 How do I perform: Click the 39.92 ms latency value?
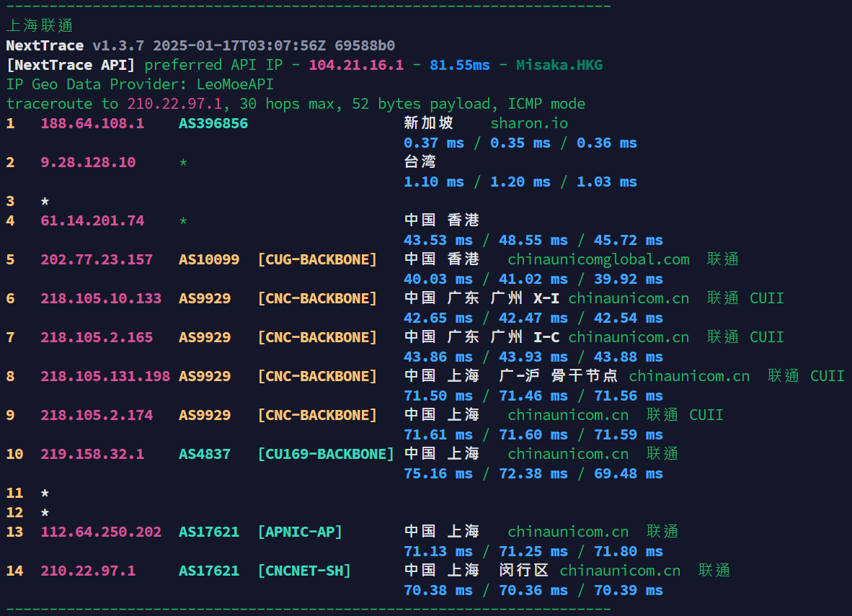pyautogui.click(x=628, y=280)
